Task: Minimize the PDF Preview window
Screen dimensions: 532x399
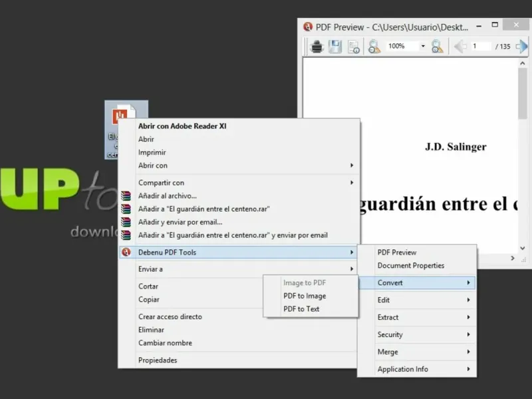Action: pyautogui.click(x=479, y=26)
